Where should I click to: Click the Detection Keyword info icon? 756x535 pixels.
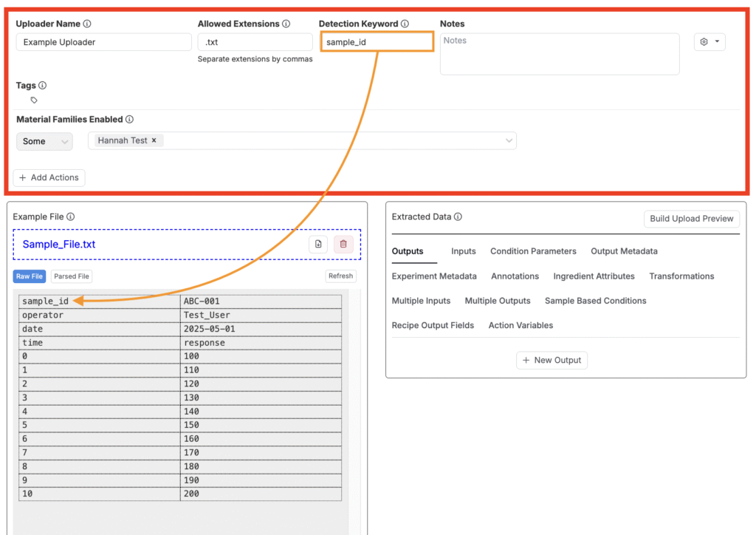point(405,24)
